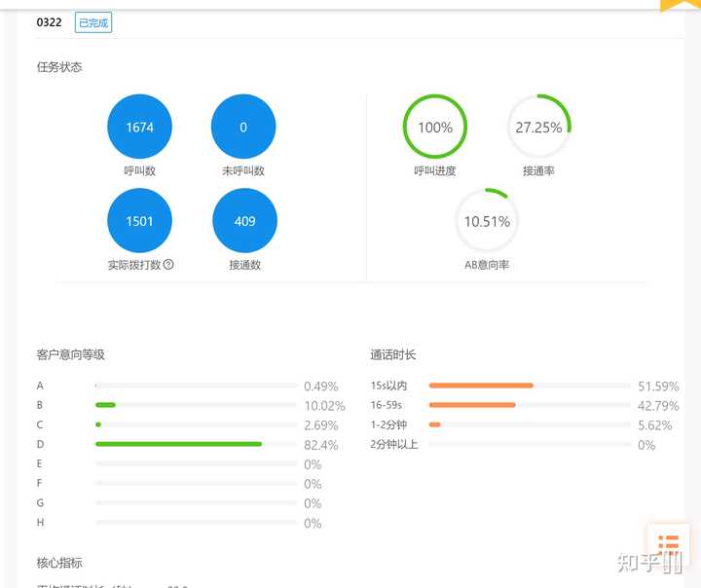Screen dimensions: 701x588
Task: Click the 客户意向等级 section heading
Action: pos(71,354)
